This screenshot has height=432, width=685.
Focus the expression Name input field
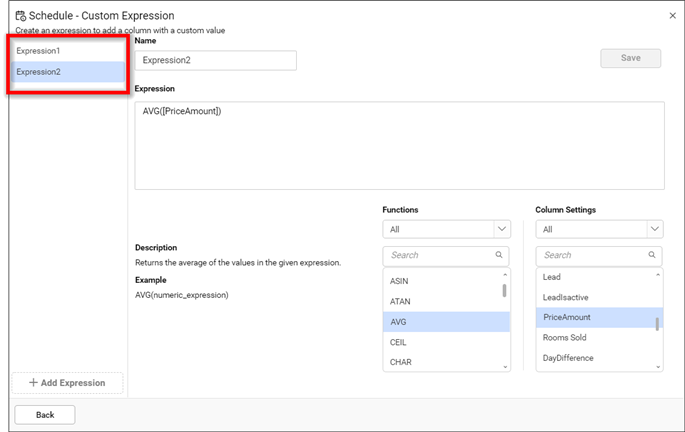point(215,61)
